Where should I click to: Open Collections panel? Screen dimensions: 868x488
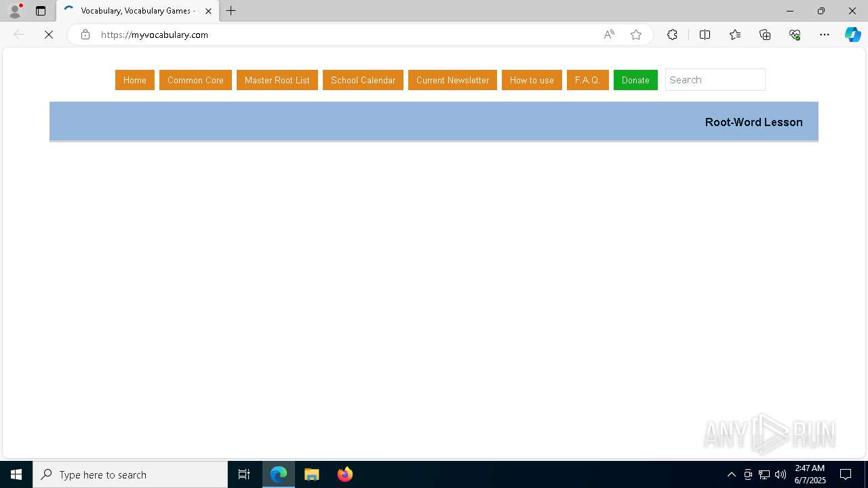(x=765, y=35)
